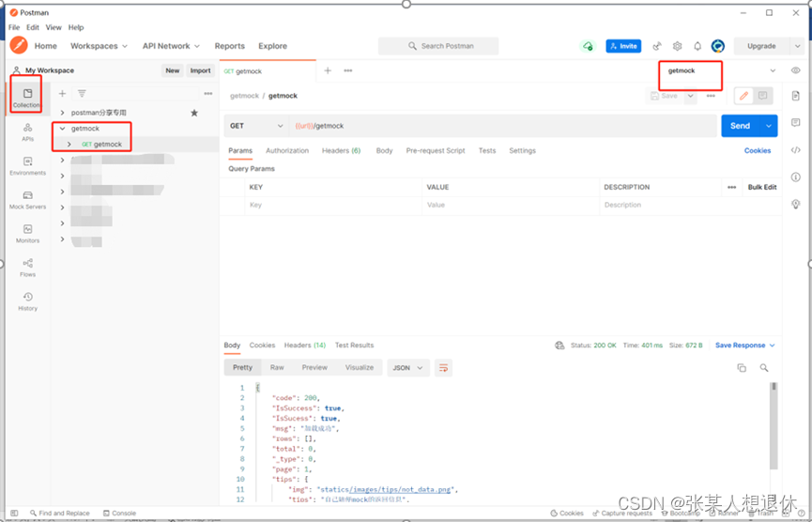Image resolution: width=812 pixels, height=522 pixels.
Task: Expand the GET getmock request in tree
Action: coord(69,144)
